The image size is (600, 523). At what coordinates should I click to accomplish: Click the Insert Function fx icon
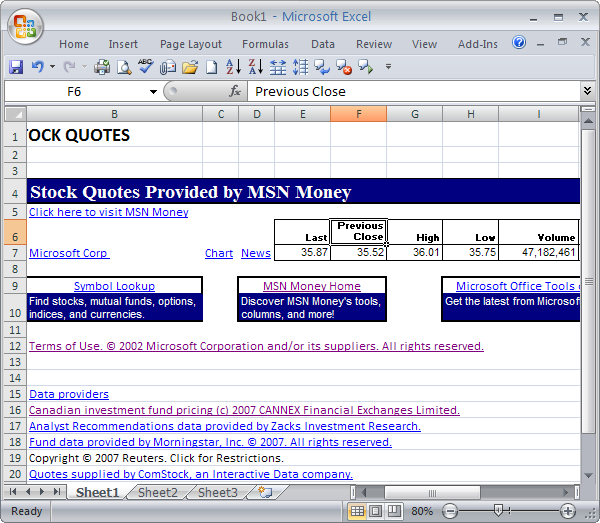235,91
